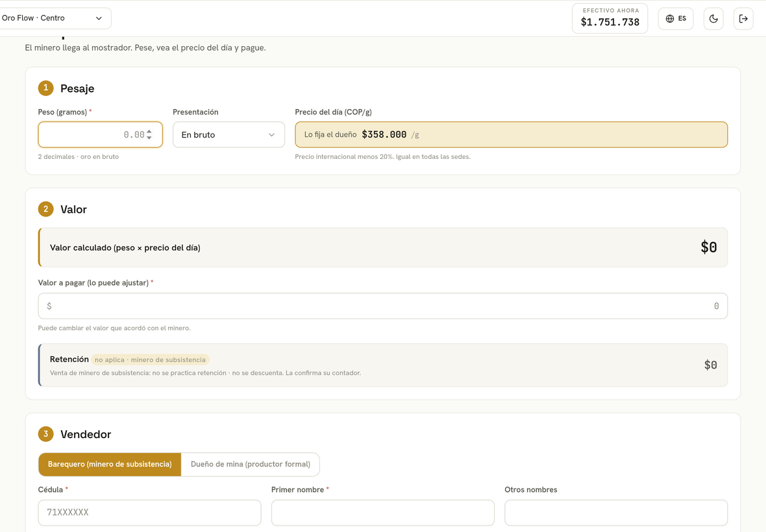Select the Barequero (minero de subsistencia) tab
Viewport: 766px width, 532px height.
pyautogui.click(x=110, y=464)
